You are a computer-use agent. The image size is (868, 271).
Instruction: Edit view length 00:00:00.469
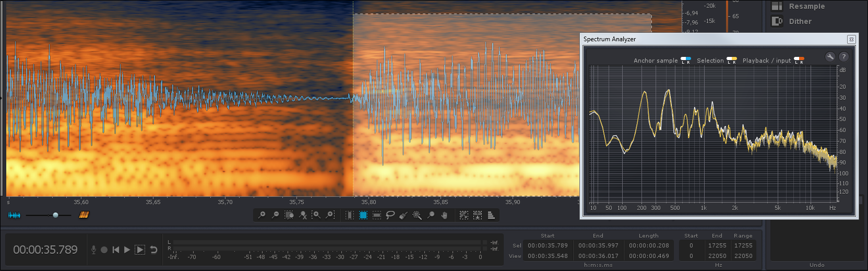[x=649, y=256]
